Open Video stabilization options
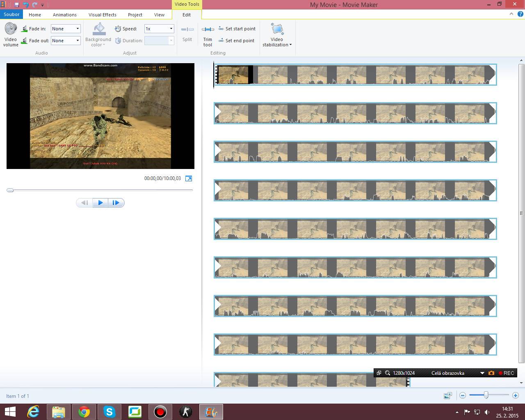This screenshot has height=420, width=525. (277, 35)
